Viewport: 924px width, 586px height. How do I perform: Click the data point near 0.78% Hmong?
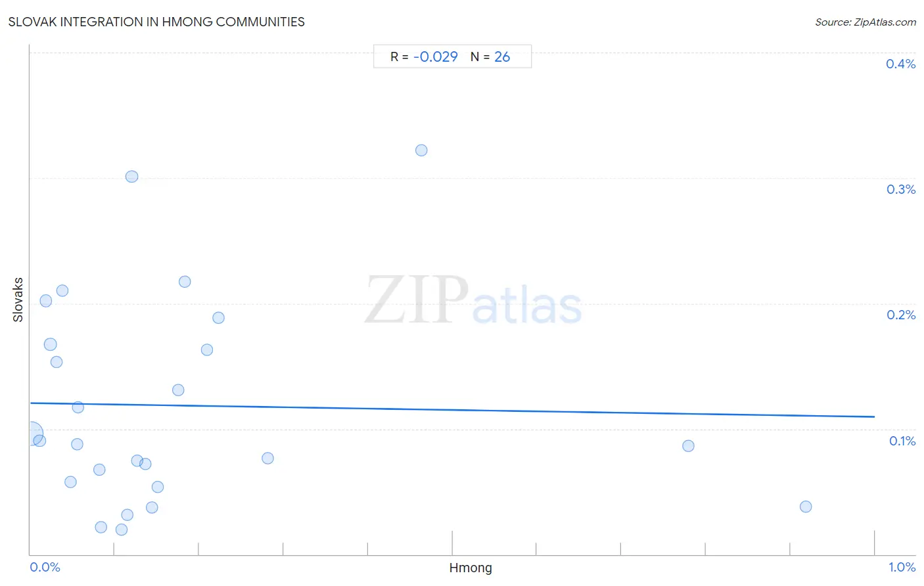click(x=688, y=446)
